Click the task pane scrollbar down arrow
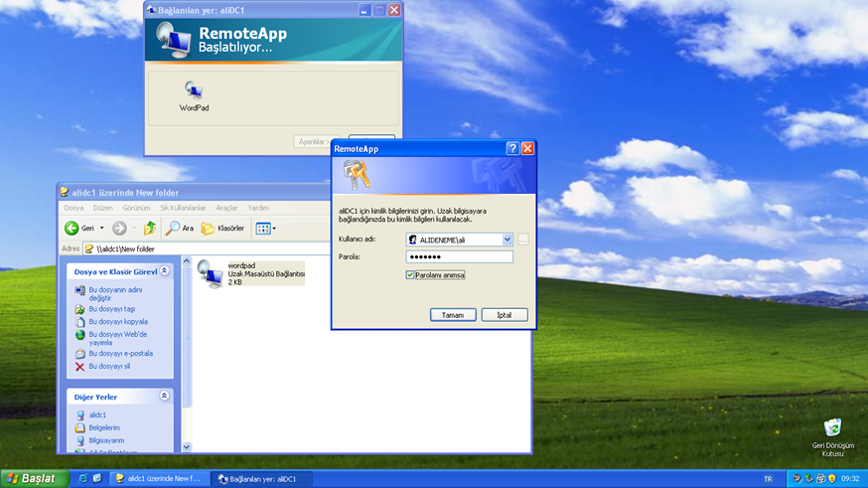Screen dimensions: 868x488 point(187,447)
